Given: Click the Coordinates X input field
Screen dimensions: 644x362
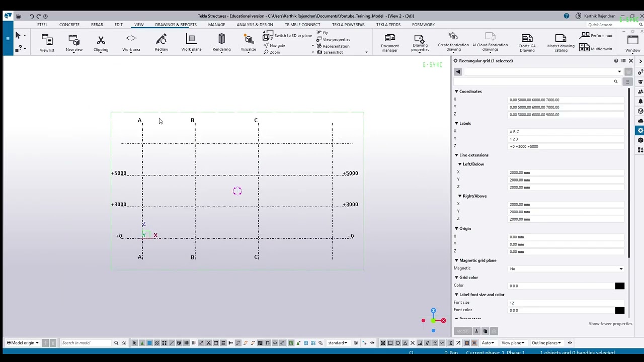Looking at the screenshot, I should [x=566, y=100].
